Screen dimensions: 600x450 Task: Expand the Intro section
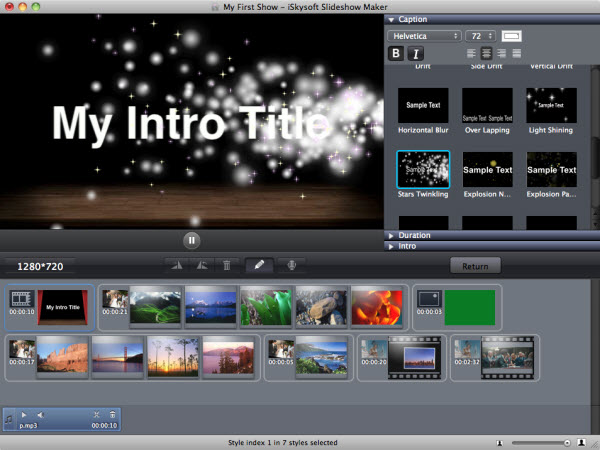pyautogui.click(x=407, y=245)
